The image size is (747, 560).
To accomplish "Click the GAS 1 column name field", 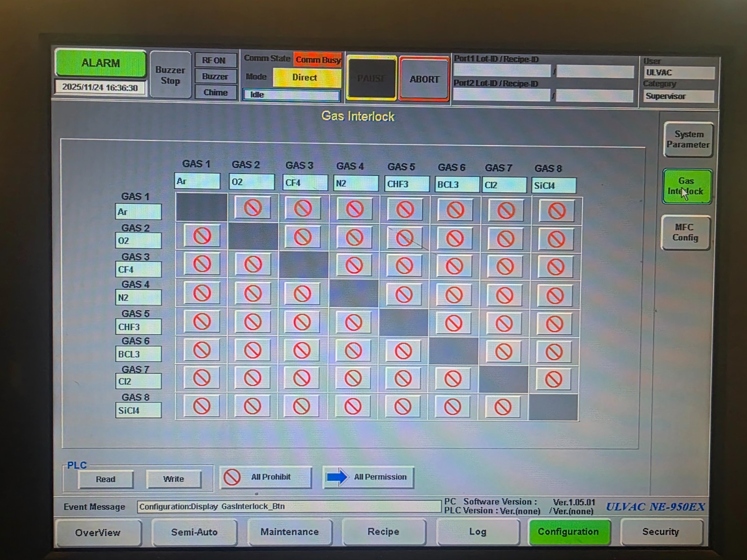I will pos(197,181).
